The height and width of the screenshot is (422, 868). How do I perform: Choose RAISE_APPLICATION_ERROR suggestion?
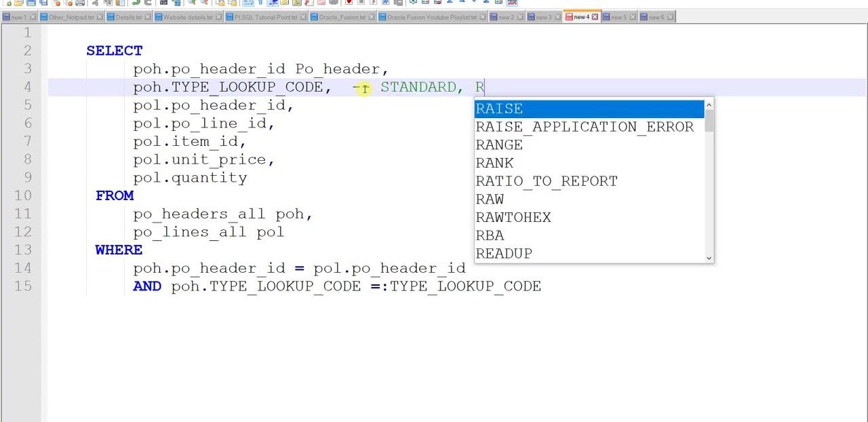[x=589, y=127]
